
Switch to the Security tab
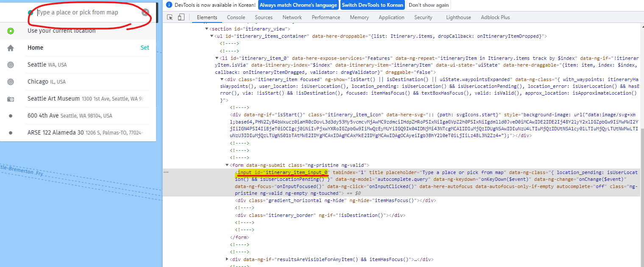(x=423, y=17)
